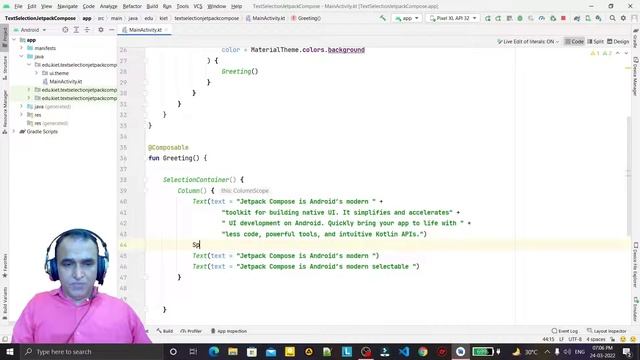
Task: Toggle the Project tool window tab
Action: point(4,37)
